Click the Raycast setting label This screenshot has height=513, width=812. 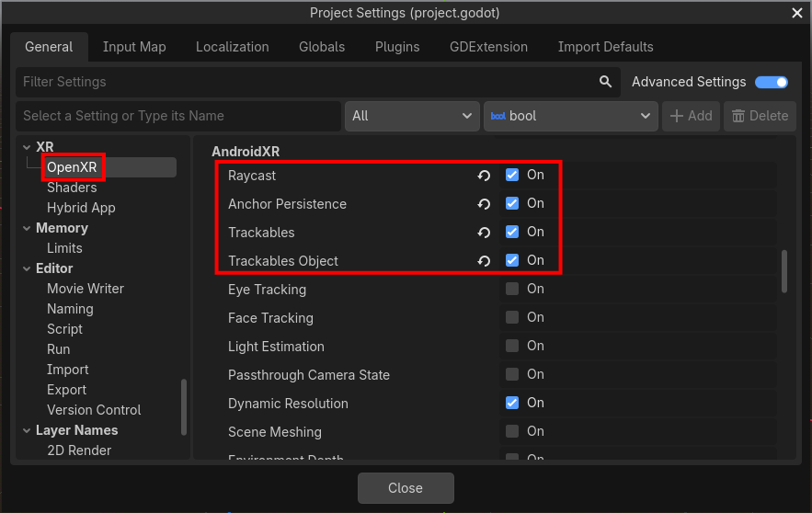[252, 176]
